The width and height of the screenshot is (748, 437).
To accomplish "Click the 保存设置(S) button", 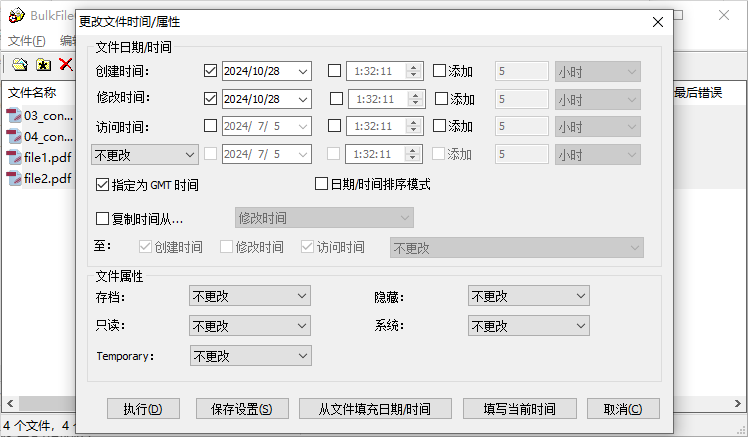I will [241, 409].
